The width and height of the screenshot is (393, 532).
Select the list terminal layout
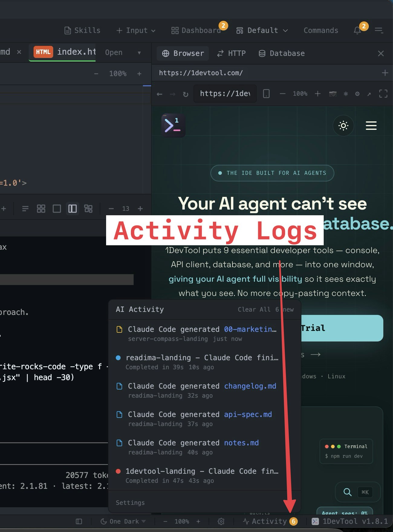tap(25, 209)
